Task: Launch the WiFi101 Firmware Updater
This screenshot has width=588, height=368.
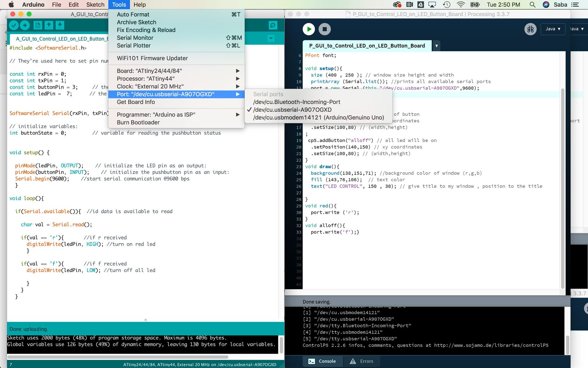Action: [x=176, y=58]
